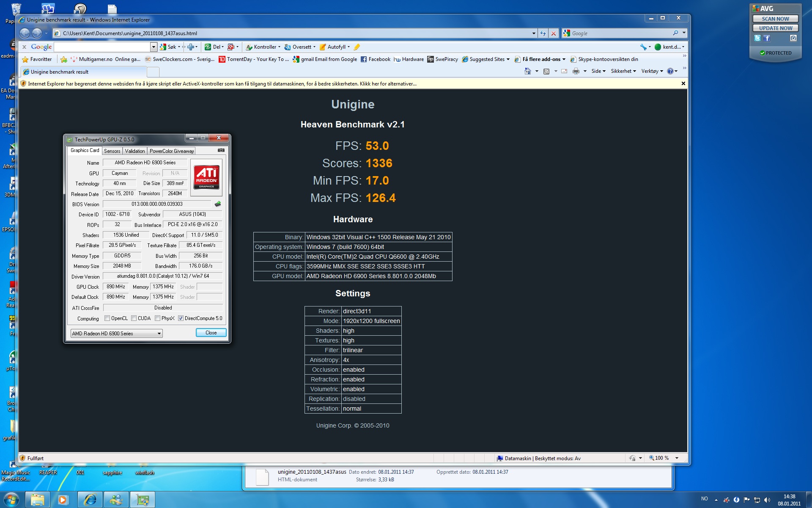Screen dimensions: 812x508
Task: Open Internet Explorer from the taskbar
Action: click(x=90, y=500)
